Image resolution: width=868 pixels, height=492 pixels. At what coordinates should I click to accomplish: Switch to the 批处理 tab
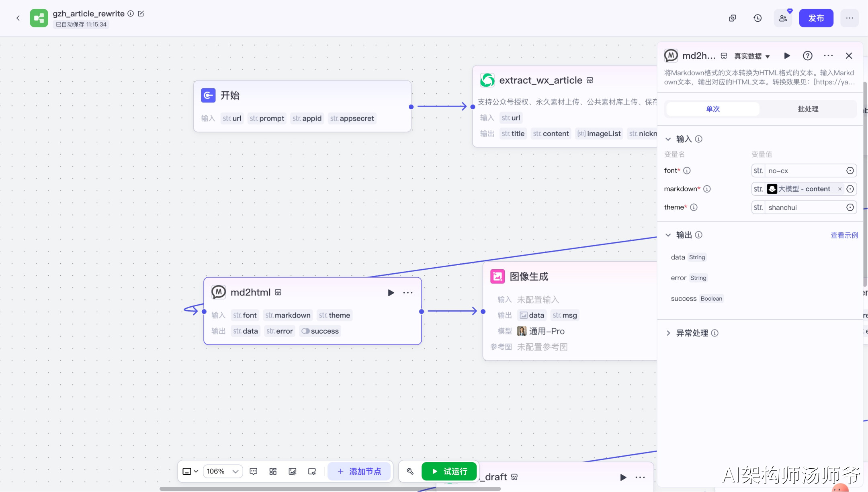point(808,109)
